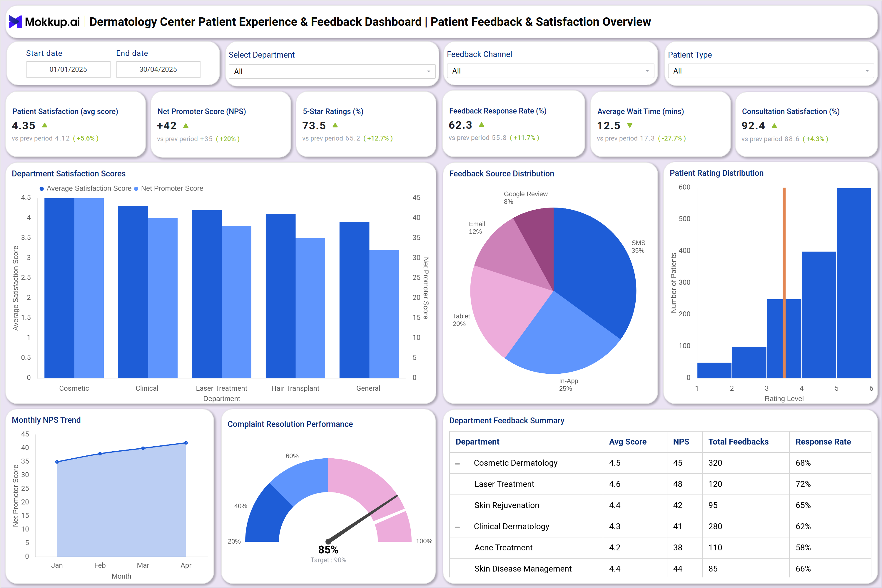This screenshot has width=882, height=588.
Task: Click the Laser Treatment row name
Action: point(504,484)
